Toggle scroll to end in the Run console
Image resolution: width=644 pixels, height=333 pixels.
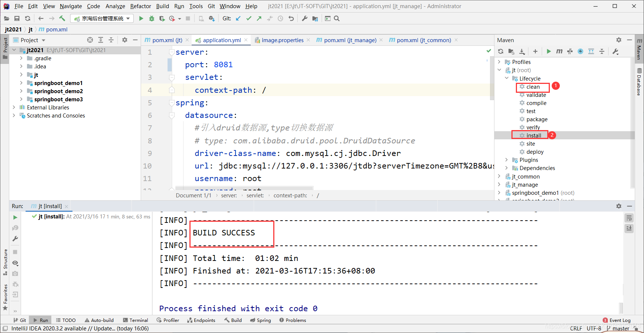point(629,228)
